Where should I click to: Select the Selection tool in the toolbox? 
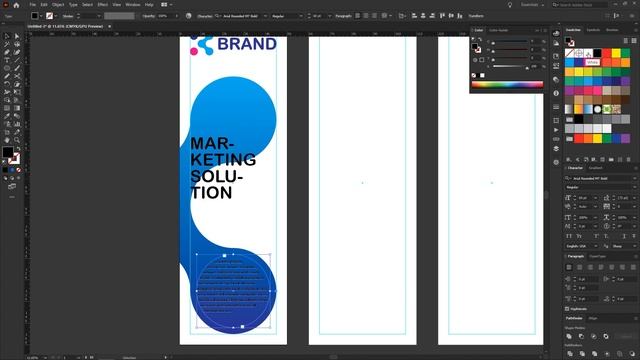(x=7, y=36)
